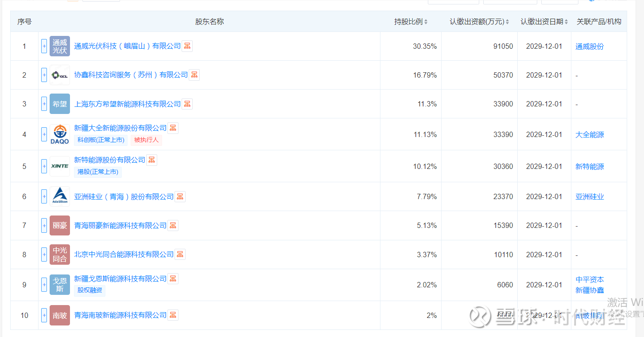Click the 被执行人 tag
644x337 pixels.
(x=146, y=140)
